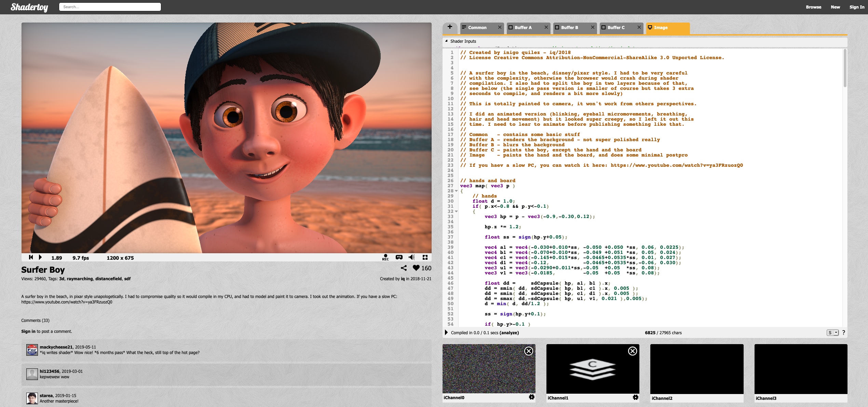This screenshot has width=868, height=407.
Task: Click the analyze compile link
Action: point(509,333)
